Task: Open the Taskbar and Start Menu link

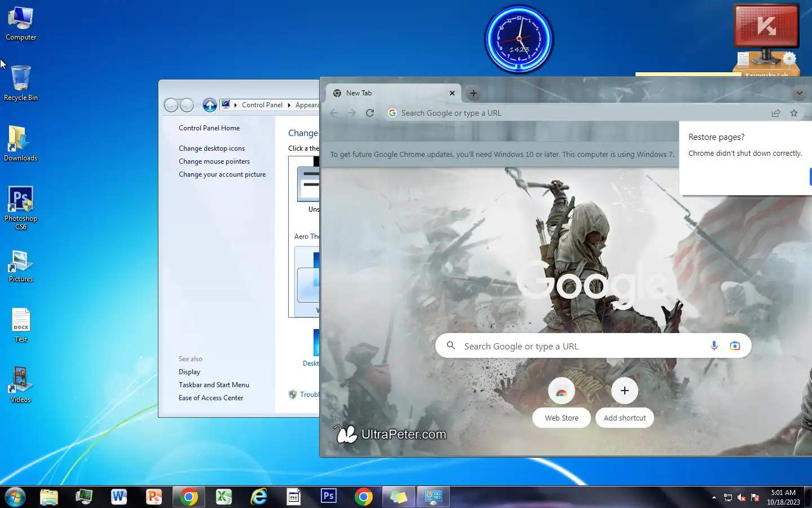Action: pos(214,385)
